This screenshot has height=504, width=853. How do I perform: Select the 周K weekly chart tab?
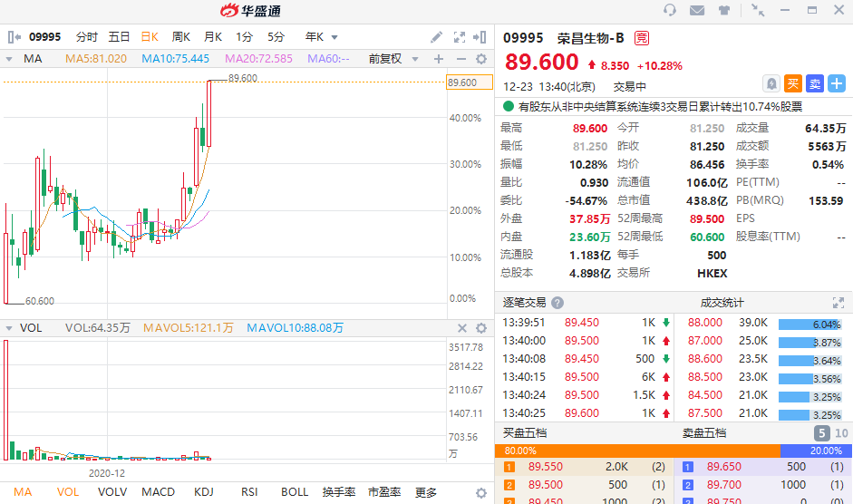(x=181, y=37)
